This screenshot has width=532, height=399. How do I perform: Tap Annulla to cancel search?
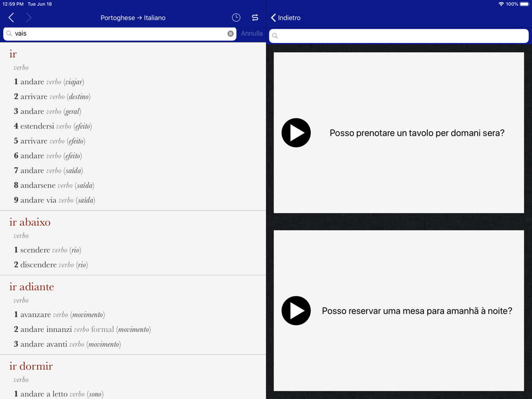[252, 34]
